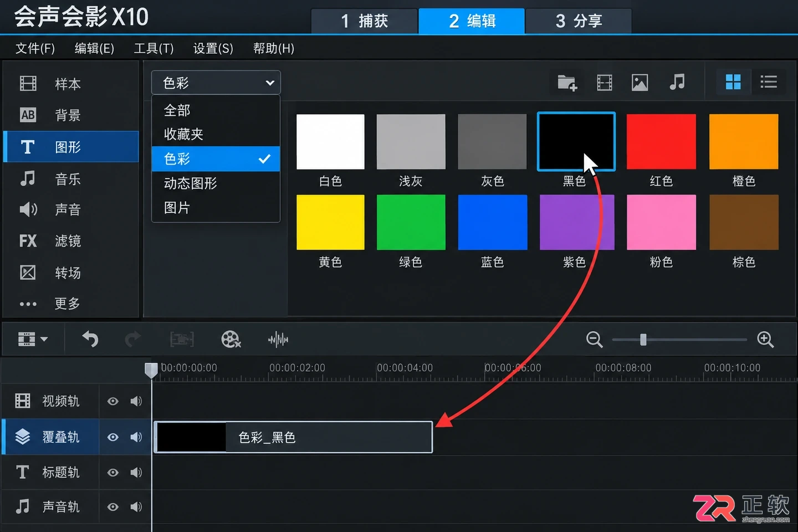
Task: Open the sound mixer waveform icon
Action: (x=278, y=339)
